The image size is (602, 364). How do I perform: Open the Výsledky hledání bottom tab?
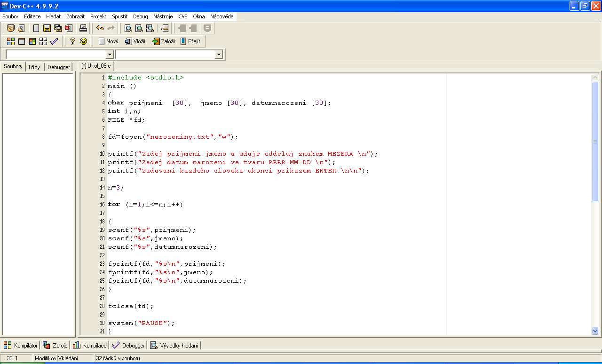tap(174, 345)
